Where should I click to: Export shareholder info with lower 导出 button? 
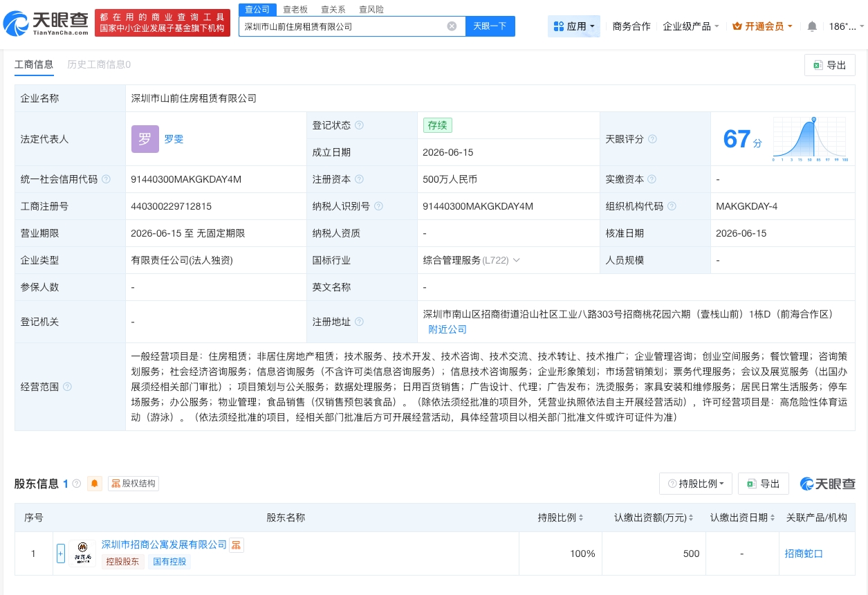click(764, 484)
